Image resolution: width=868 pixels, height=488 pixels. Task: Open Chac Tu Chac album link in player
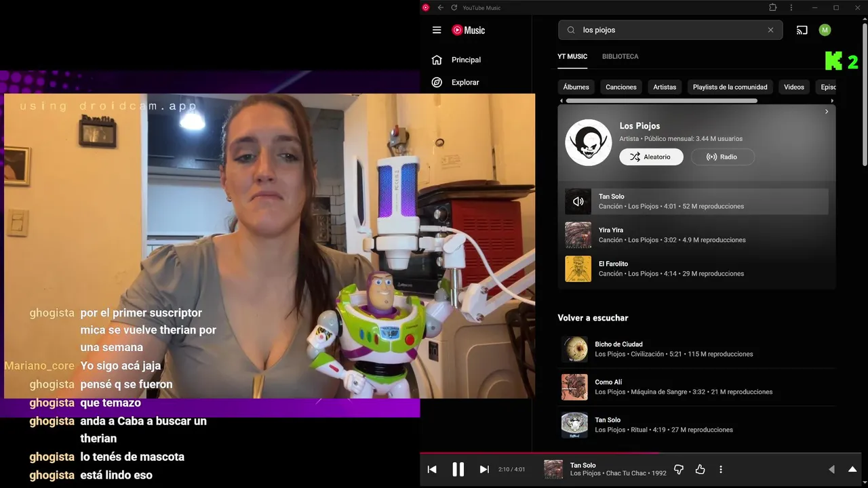627,473
